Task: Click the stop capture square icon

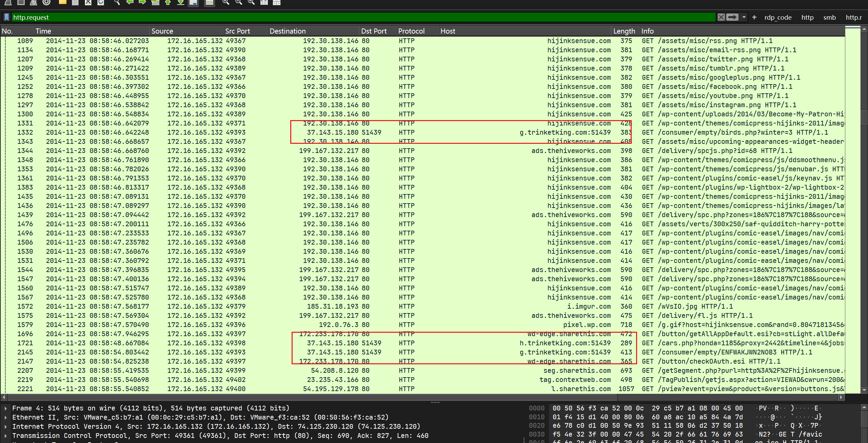Action: [21, 2]
